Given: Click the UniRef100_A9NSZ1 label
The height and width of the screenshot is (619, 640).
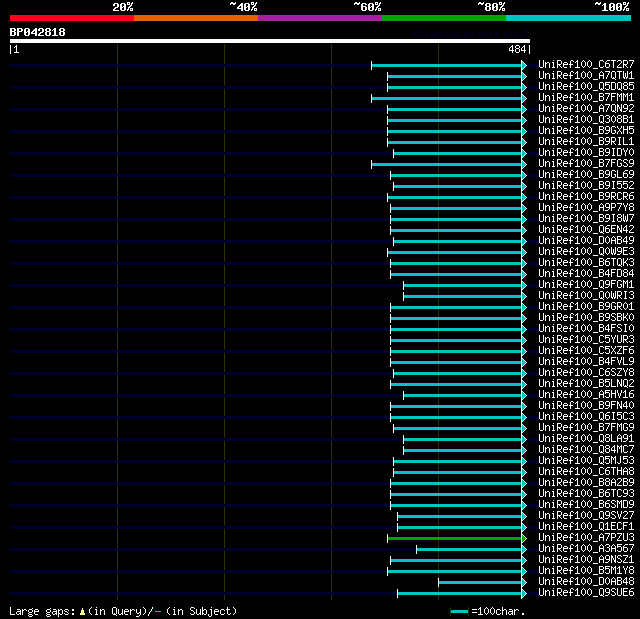Looking at the screenshot, I should (586, 560).
